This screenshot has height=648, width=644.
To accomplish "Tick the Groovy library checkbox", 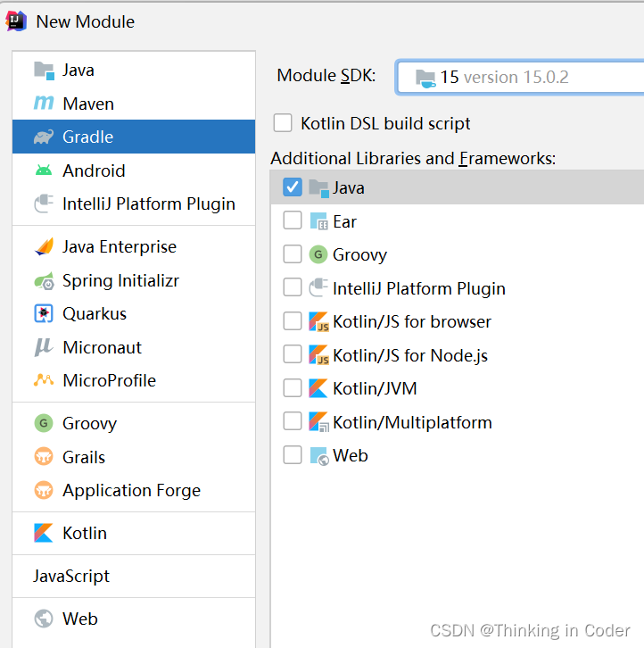I will 293,254.
